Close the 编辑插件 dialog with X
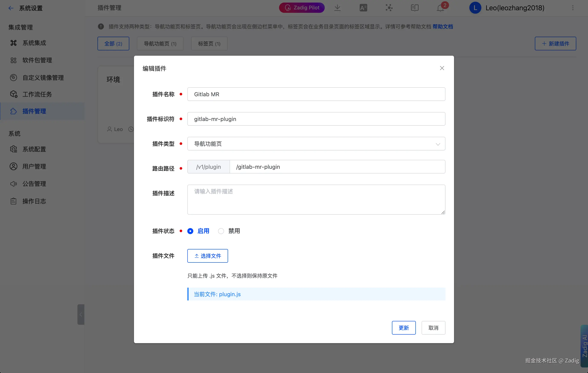 (442, 68)
